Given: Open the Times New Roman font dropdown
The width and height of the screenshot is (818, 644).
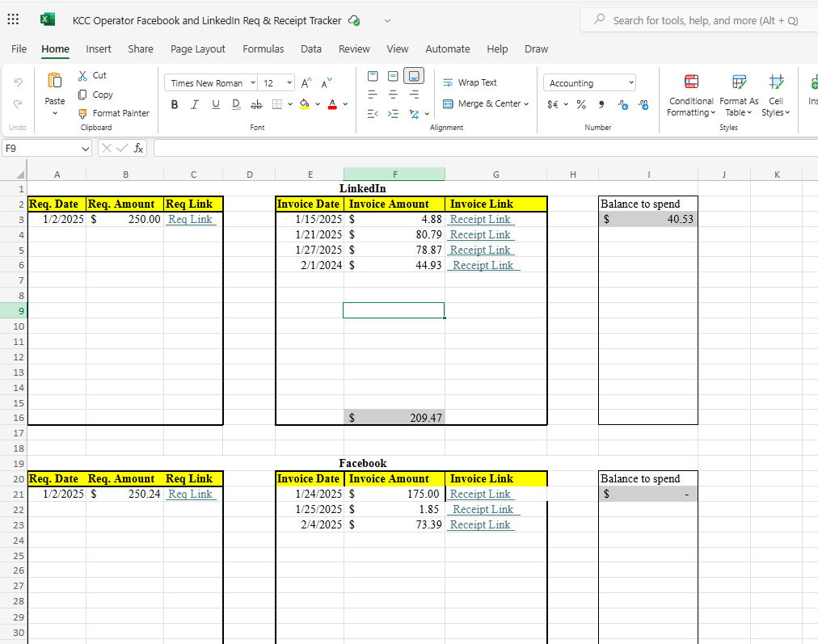Looking at the screenshot, I should point(252,82).
